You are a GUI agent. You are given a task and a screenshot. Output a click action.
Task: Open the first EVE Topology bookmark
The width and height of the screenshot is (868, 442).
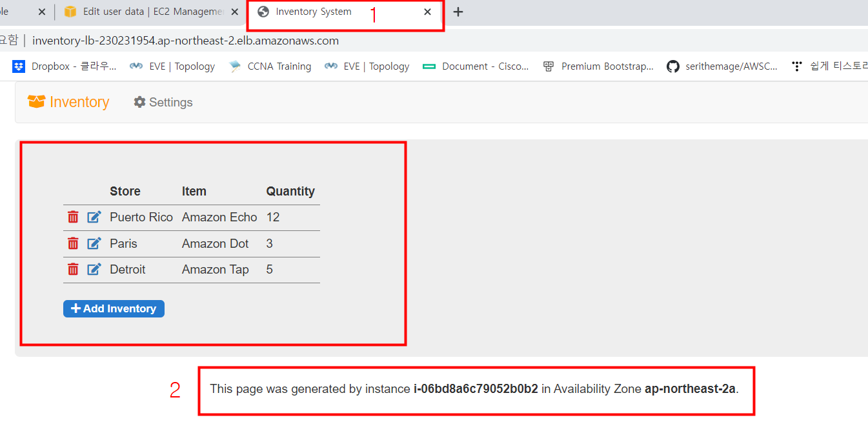pos(172,66)
